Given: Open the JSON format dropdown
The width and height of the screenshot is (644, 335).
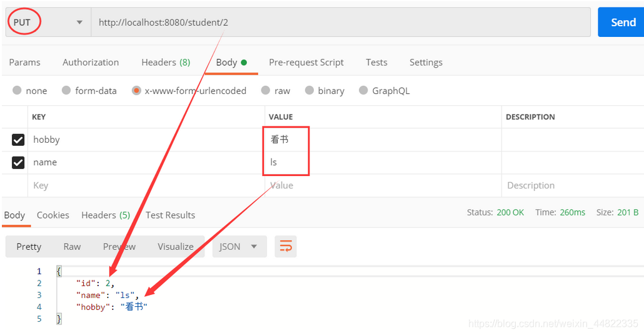Looking at the screenshot, I should pyautogui.click(x=239, y=247).
